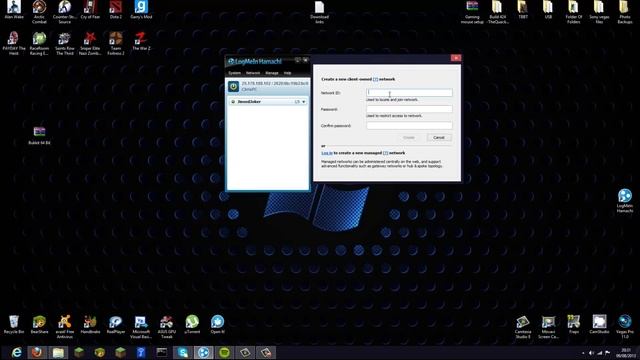The width and height of the screenshot is (640, 360).
Task: Click the Cancel button in the dialog
Action: (x=439, y=138)
